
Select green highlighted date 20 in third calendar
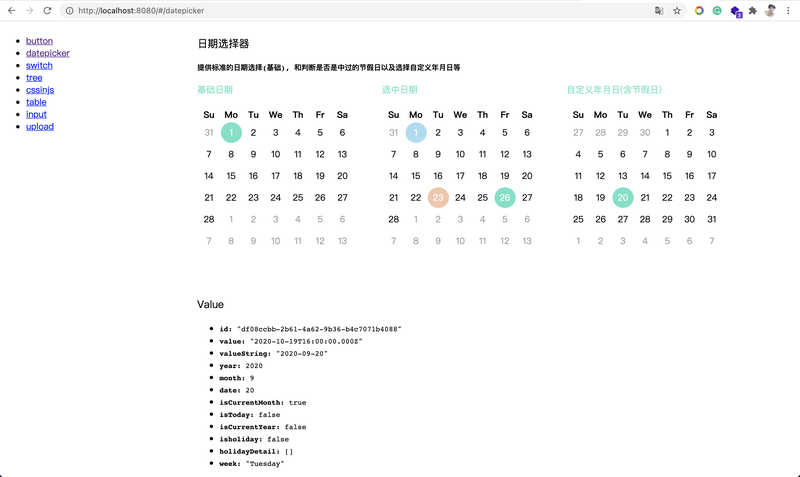[622, 197]
